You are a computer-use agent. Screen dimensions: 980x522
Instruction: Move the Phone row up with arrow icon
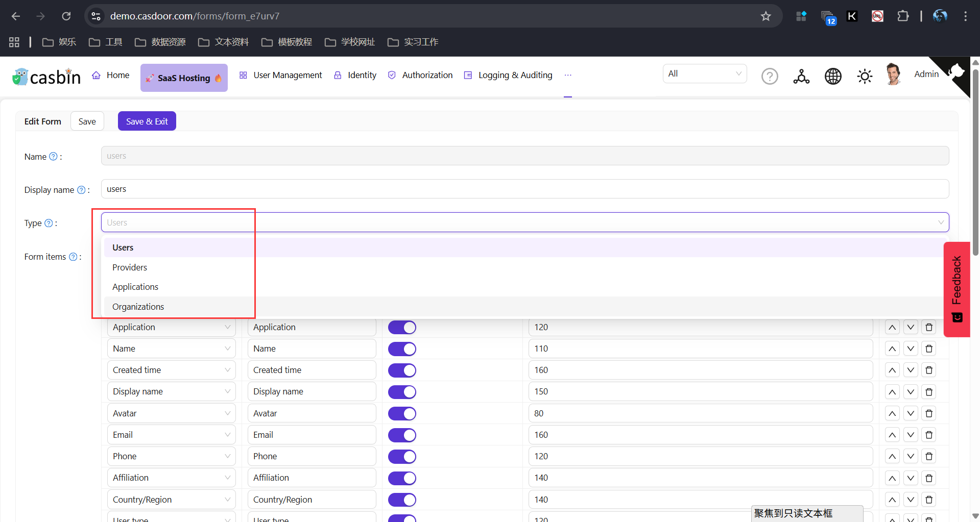(x=892, y=456)
